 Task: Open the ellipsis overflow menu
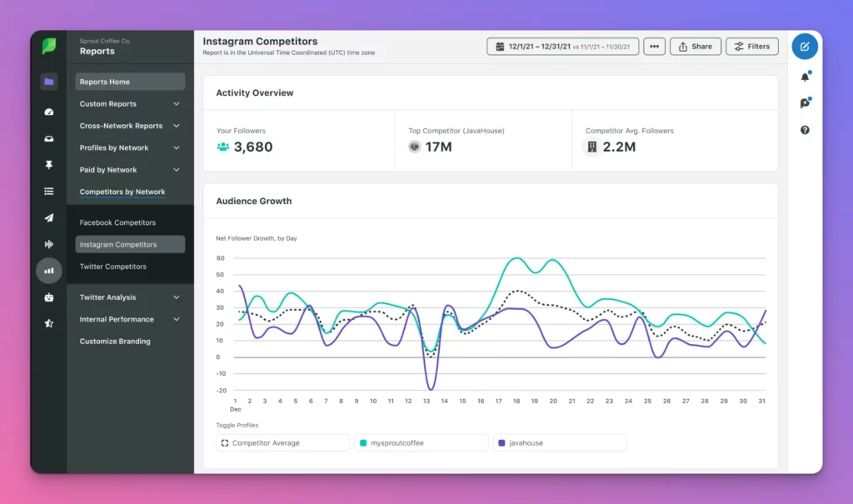(654, 46)
